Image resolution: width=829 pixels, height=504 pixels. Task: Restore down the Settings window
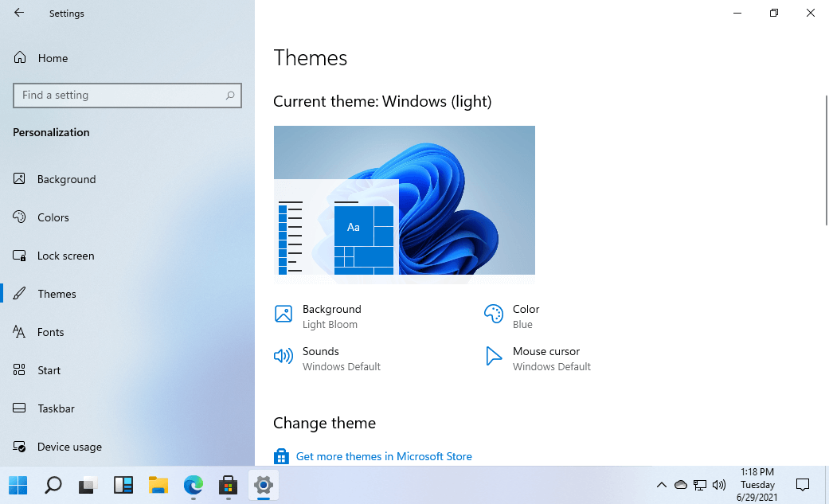click(774, 13)
